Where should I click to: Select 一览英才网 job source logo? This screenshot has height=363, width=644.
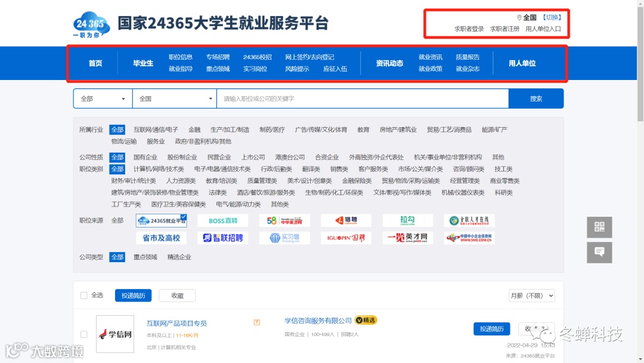pyautogui.click(x=407, y=238)
